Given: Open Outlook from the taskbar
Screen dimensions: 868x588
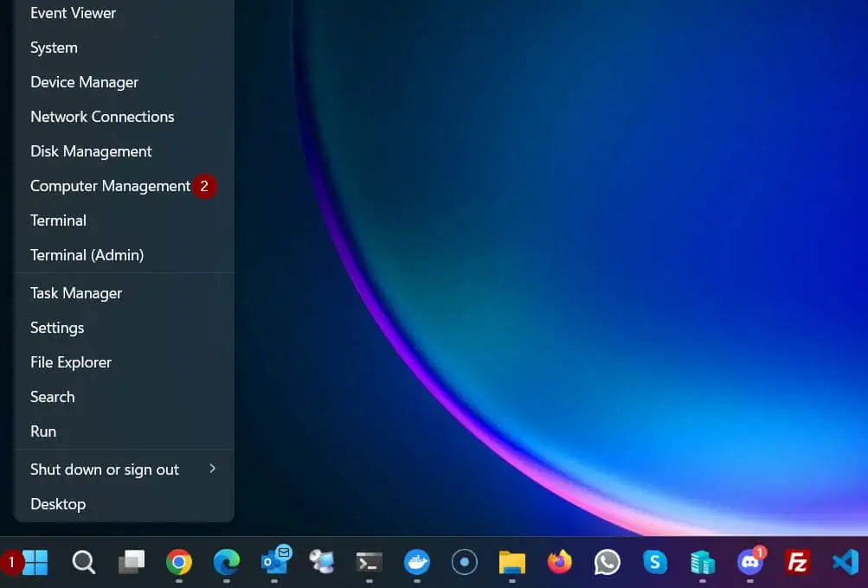Looking at the screenshot, I should (275, 561).
